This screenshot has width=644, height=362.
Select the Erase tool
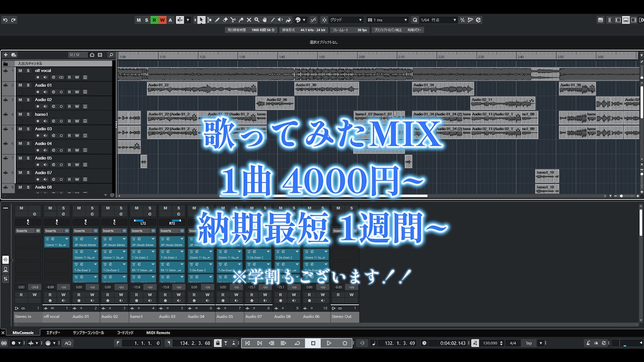click(225, 20)
